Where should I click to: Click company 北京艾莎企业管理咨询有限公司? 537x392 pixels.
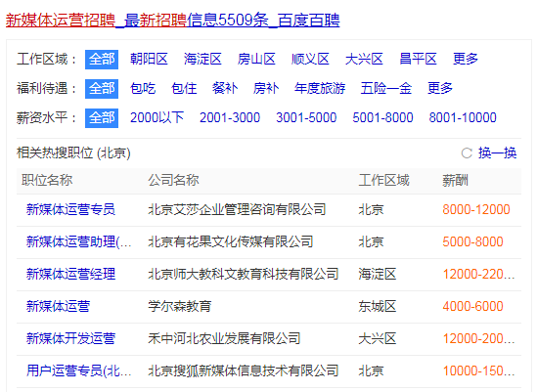click(237, 209)
